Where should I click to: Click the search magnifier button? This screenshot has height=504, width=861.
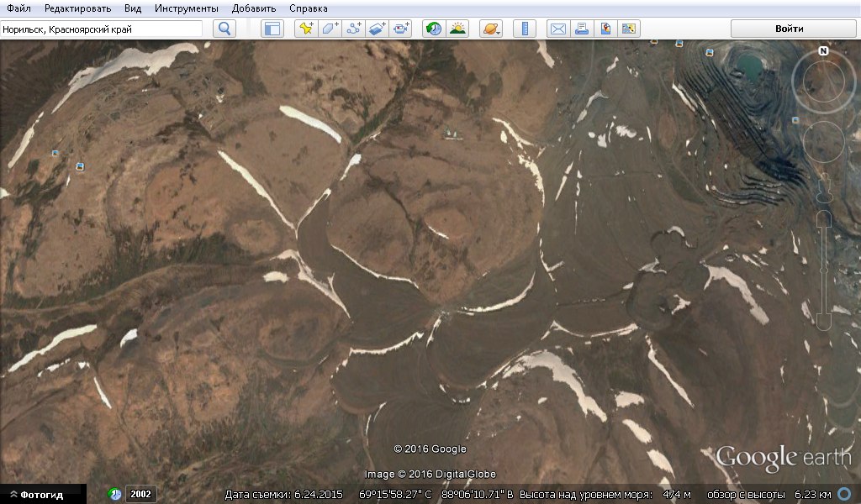pos(224,29)
